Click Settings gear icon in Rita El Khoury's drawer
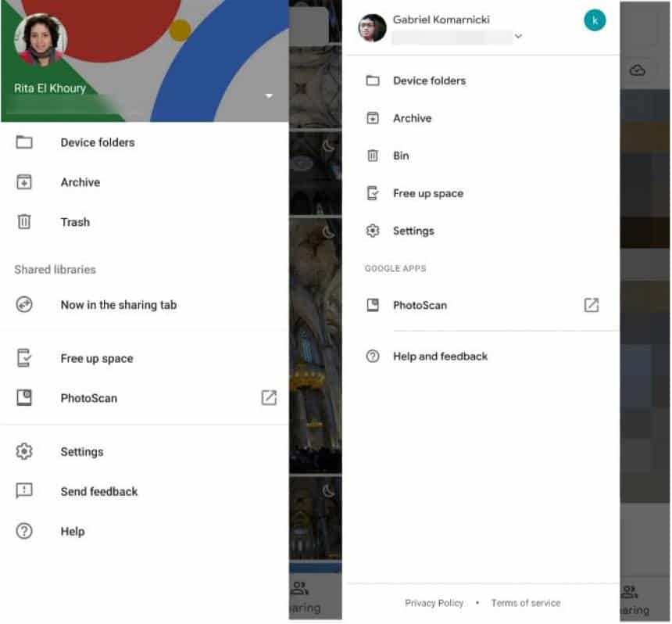The image size is (672, 624). tap(24, 451)
